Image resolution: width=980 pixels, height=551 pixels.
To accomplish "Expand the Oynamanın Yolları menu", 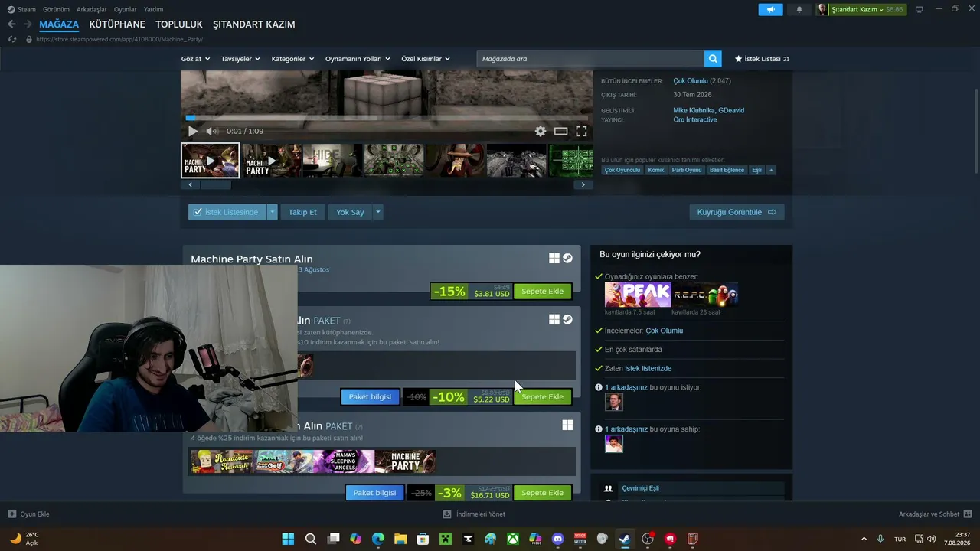I will click(358, 59).
